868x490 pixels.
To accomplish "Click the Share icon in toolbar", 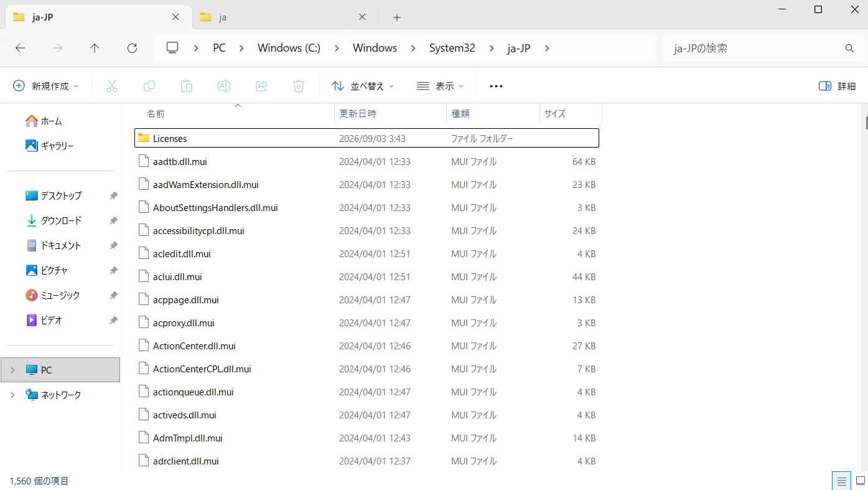I will coord(261,86).
